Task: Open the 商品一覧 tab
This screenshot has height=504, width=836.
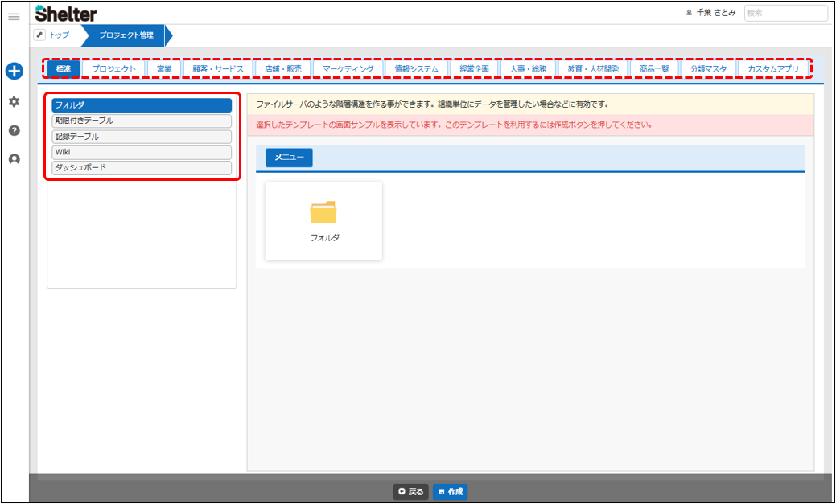Action: point(654,69)
